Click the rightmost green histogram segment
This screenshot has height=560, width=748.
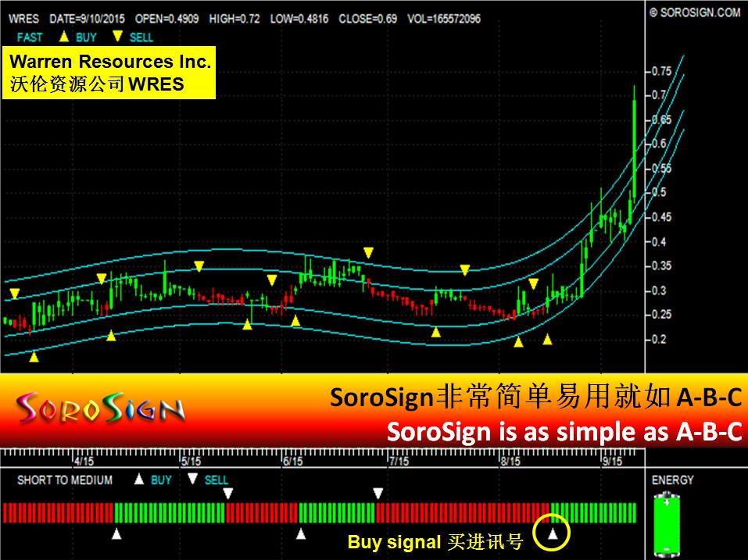pos(633,513)
